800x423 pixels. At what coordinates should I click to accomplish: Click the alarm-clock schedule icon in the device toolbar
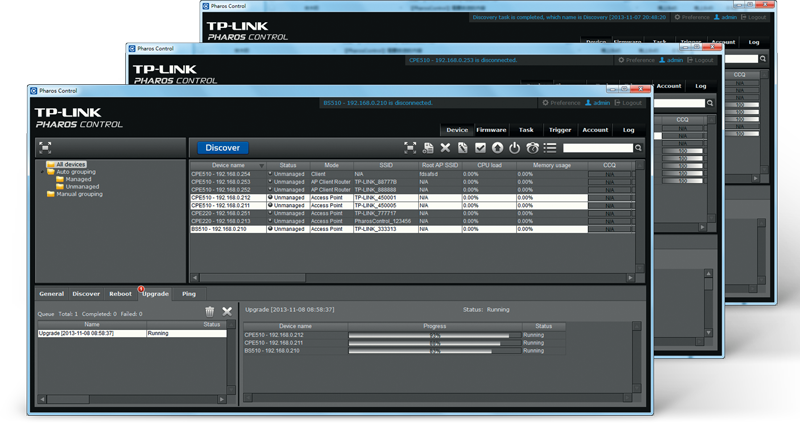point(532,148)
